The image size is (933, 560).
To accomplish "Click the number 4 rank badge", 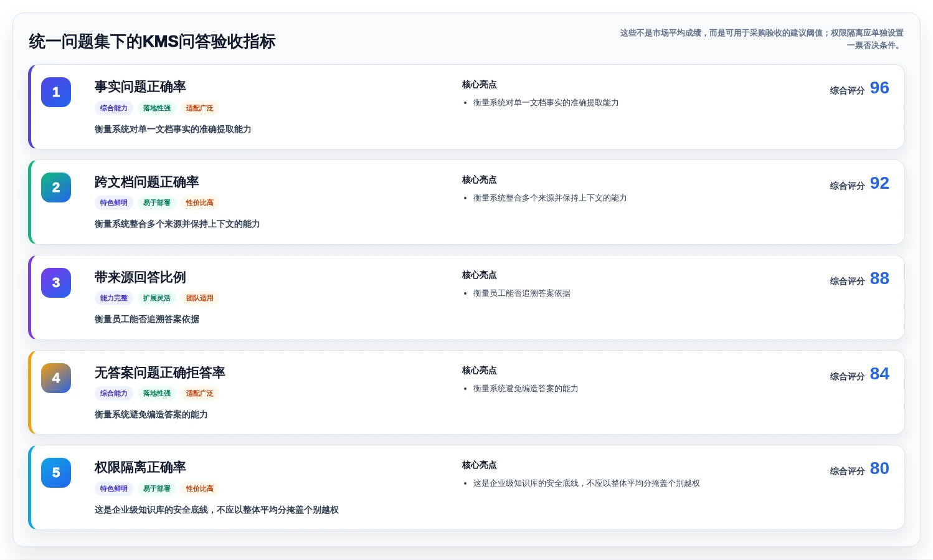I will pos(56,378).
